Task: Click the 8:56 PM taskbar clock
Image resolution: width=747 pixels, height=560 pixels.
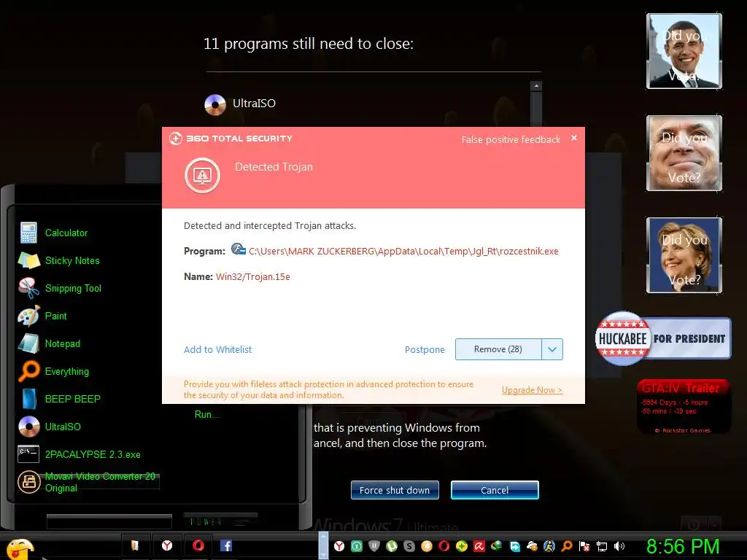Action: (x=683, y=546)
